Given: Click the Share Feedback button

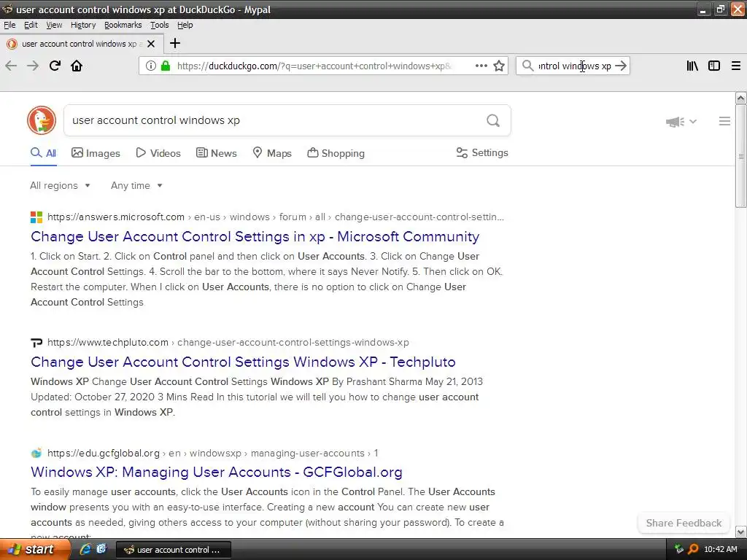Looking at the screenshot, I should click(684, 523).
